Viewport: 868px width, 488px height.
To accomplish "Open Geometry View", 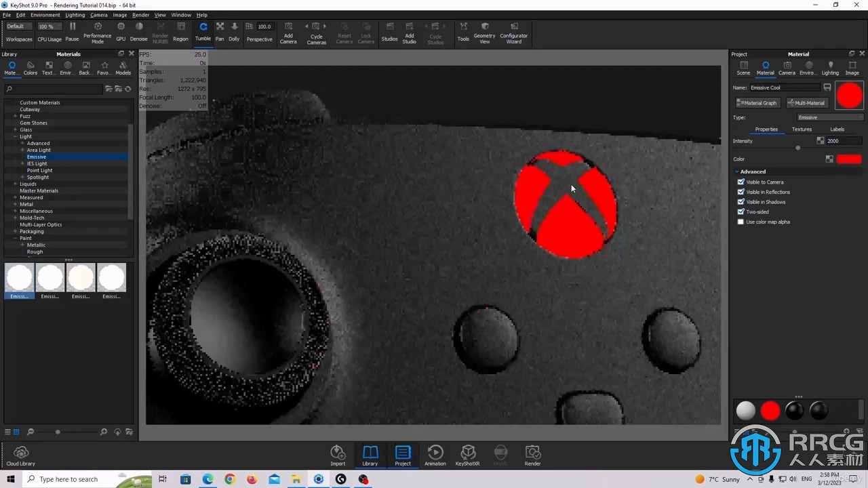I will coord(484,33).
